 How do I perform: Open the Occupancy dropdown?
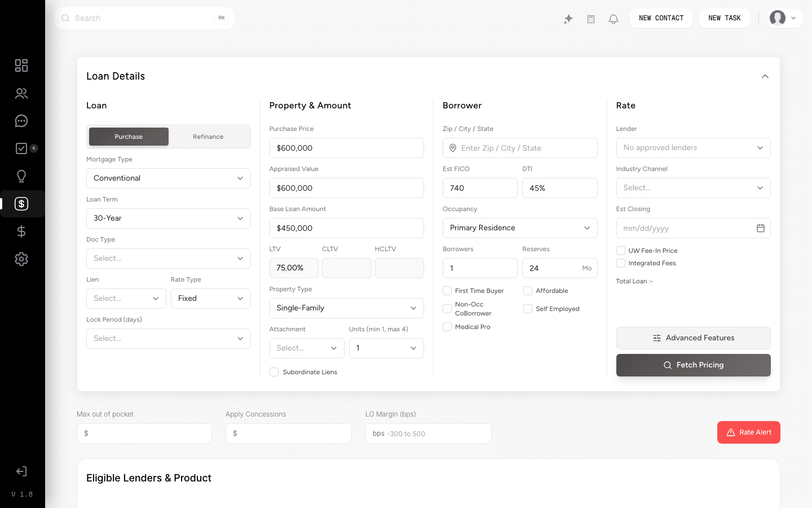pos(520,228)
